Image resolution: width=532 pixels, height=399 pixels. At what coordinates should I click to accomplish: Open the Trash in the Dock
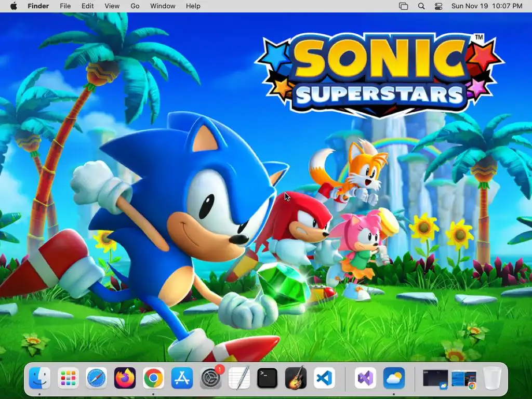493,378
